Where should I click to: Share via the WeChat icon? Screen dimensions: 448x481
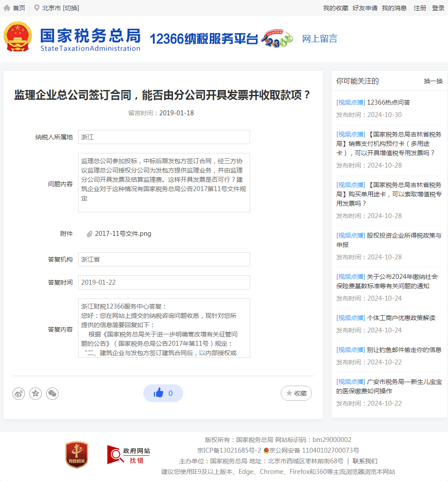pyautogui.click(x=52, y=393)
